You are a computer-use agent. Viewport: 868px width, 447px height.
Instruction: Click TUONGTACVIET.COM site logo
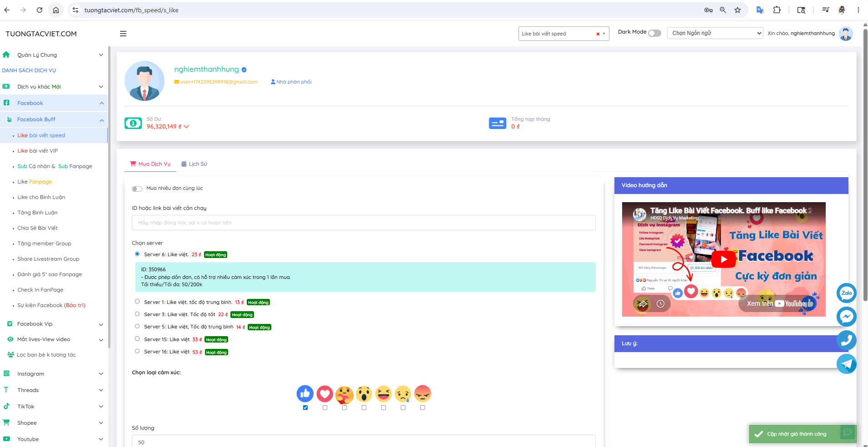(41, 34)
